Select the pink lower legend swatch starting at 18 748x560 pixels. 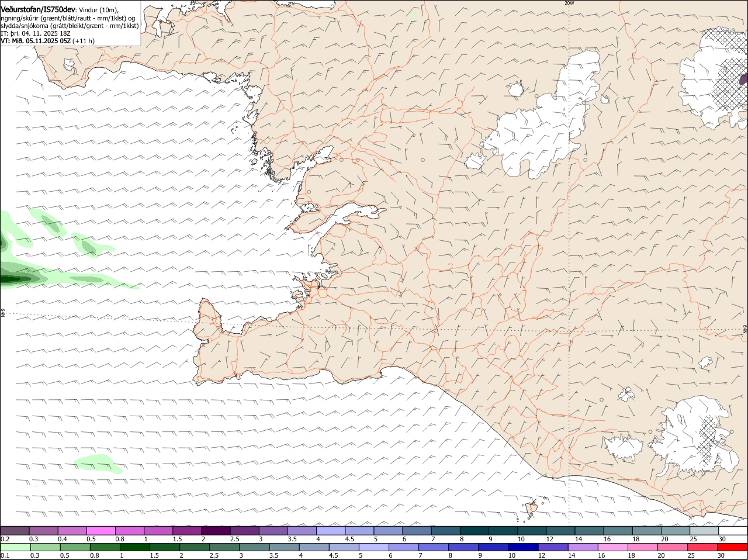pos(642,547)
